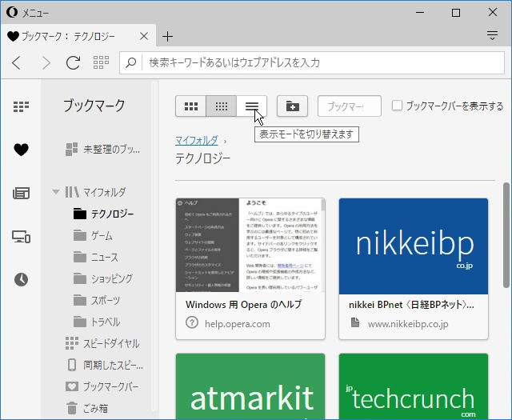The width and height of the screenshot is (512, 420).
Task: Maximize the Opera window
Action: click(456, 13)
